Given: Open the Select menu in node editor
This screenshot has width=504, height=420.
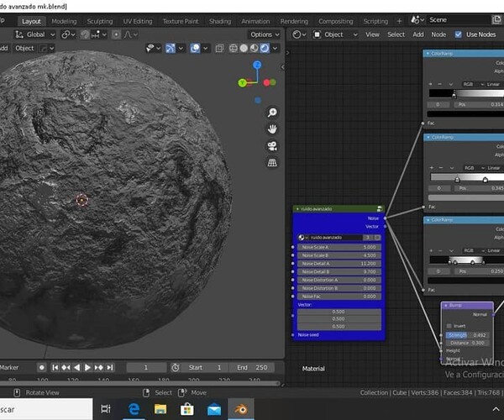Looking at the screenshot, I should (x=396, y=34).
